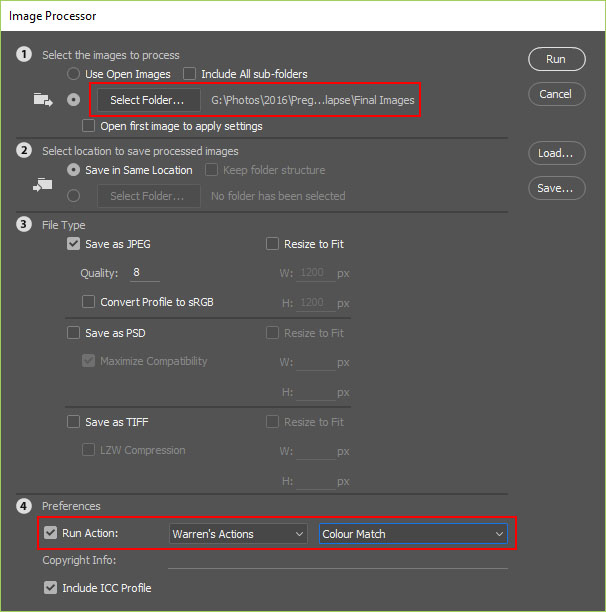Viewport: 606px width, 612px height.
Task: Click the 'Preferences' section heading
Action: pos(71,506)
